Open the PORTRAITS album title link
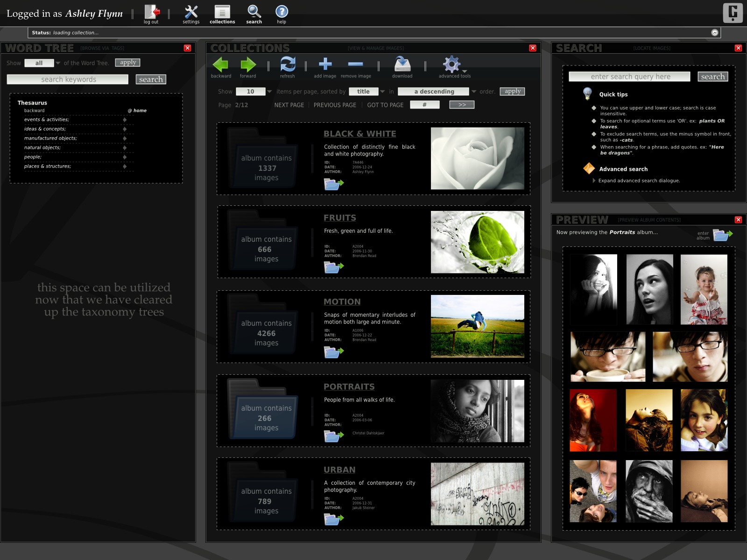This screenshot has height=560, width=747. pyautogui.click(x=349, y=386)
